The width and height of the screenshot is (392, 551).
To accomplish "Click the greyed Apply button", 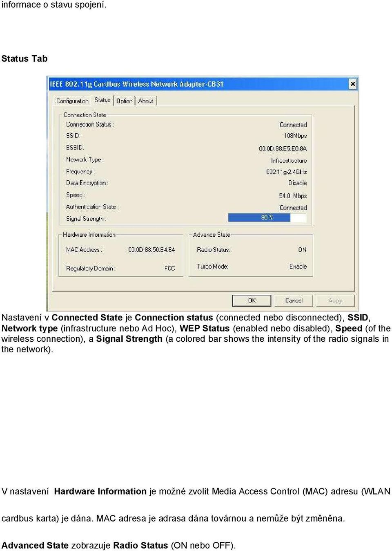I will (336, 300).
